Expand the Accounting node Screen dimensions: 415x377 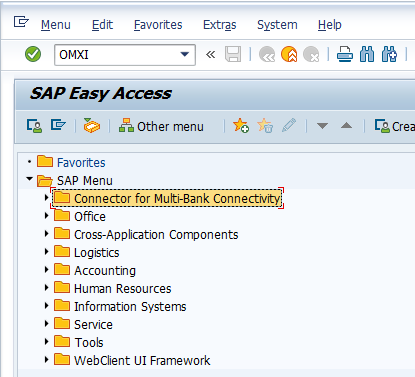coord(47,270)
